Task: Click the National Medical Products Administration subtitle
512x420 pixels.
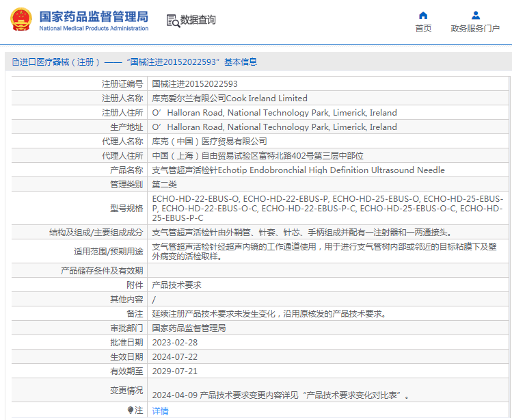Action: (94, 29)
